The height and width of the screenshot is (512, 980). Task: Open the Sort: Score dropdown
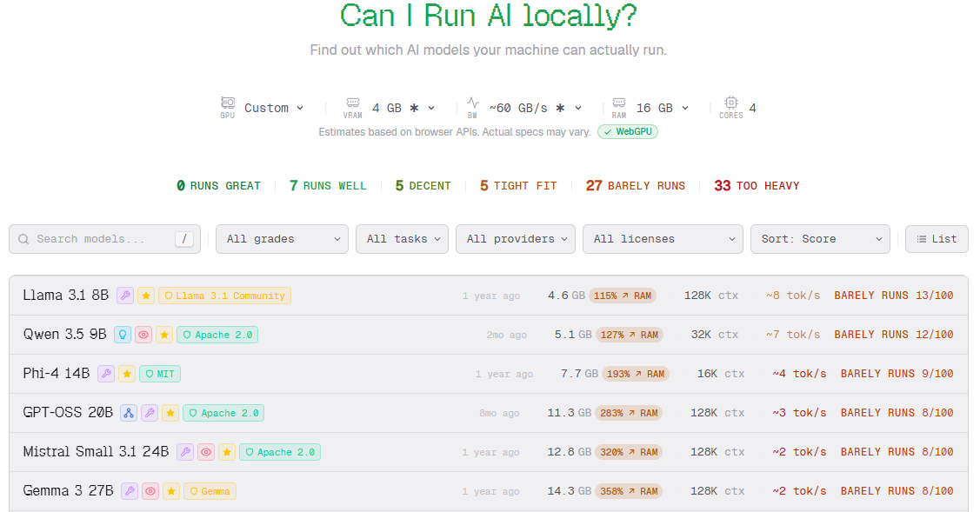820,239
